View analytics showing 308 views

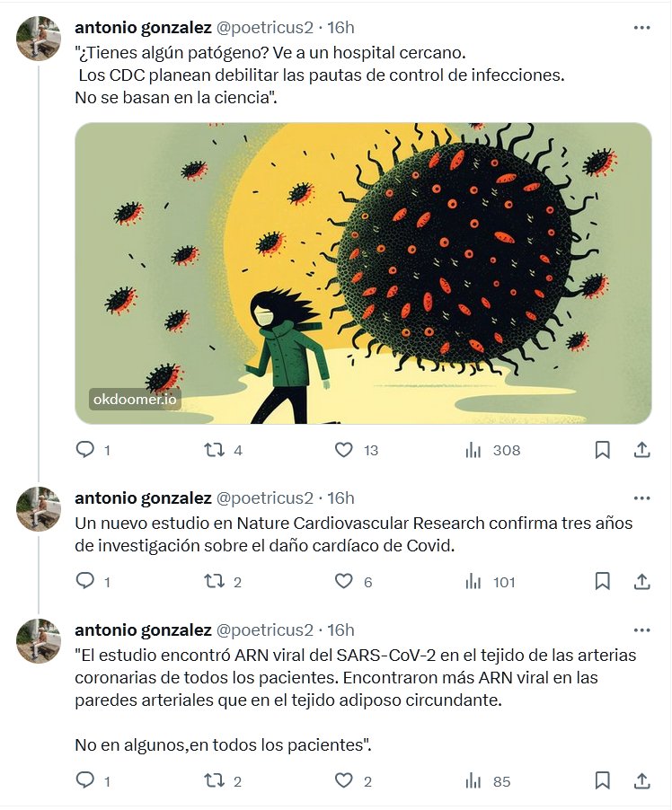[473, 450]
